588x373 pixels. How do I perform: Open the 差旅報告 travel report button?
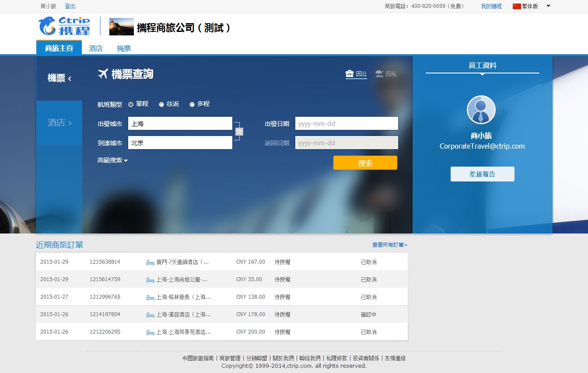(x=483, y=174)
